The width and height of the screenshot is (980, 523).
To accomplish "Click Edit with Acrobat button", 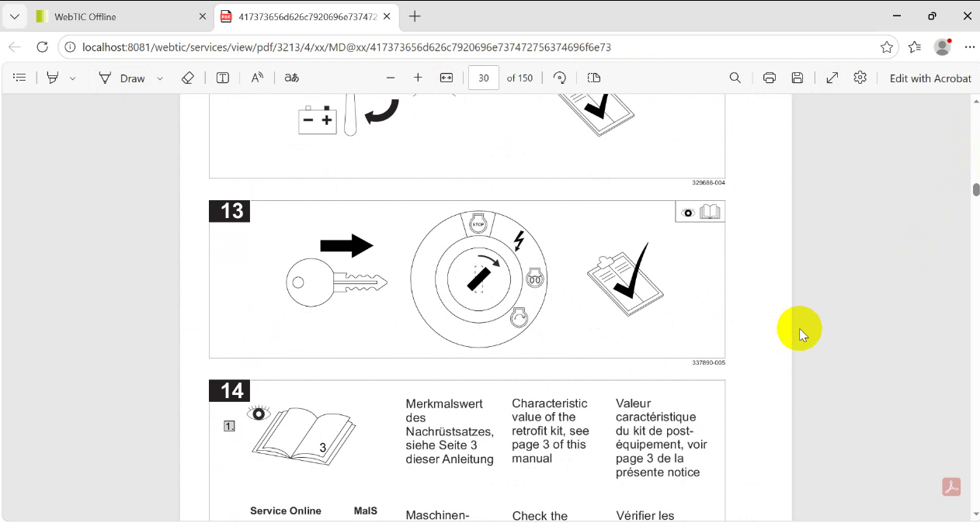I will pyautogui.click(x=930, y=78).
